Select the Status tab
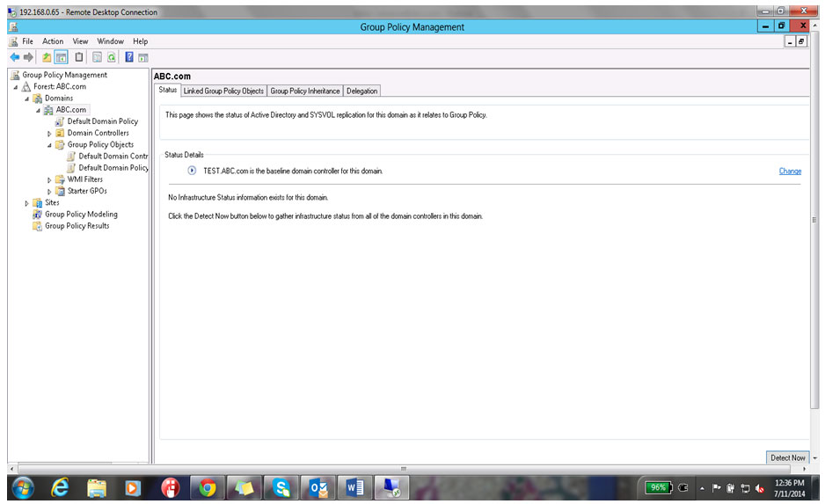The height and width of the screenshot is (504, 825). pyautogui.click(x=168, y=90)
